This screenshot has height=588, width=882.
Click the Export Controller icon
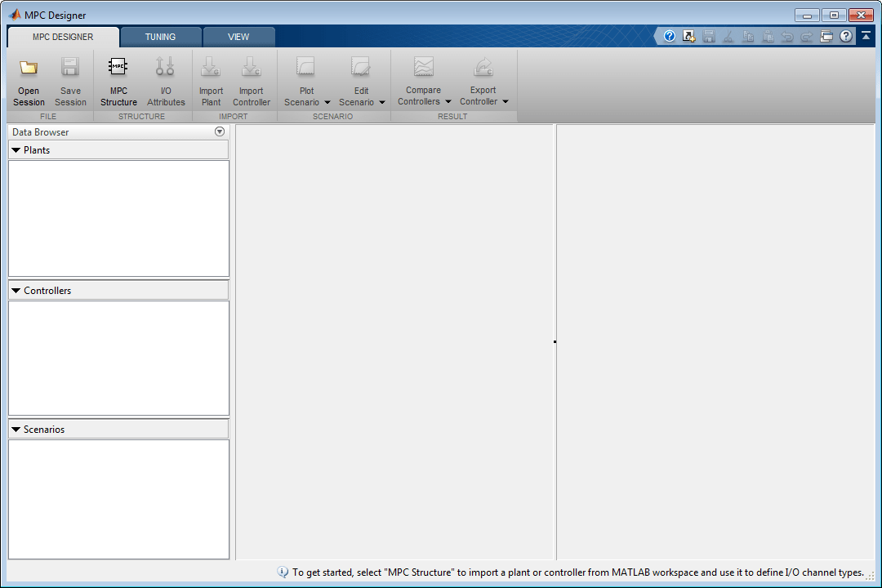coord(483,67)
